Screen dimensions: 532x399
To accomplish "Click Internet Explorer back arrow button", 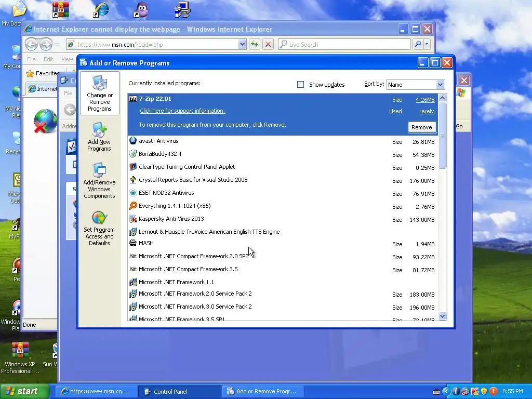I will click(x=31, y=44).
